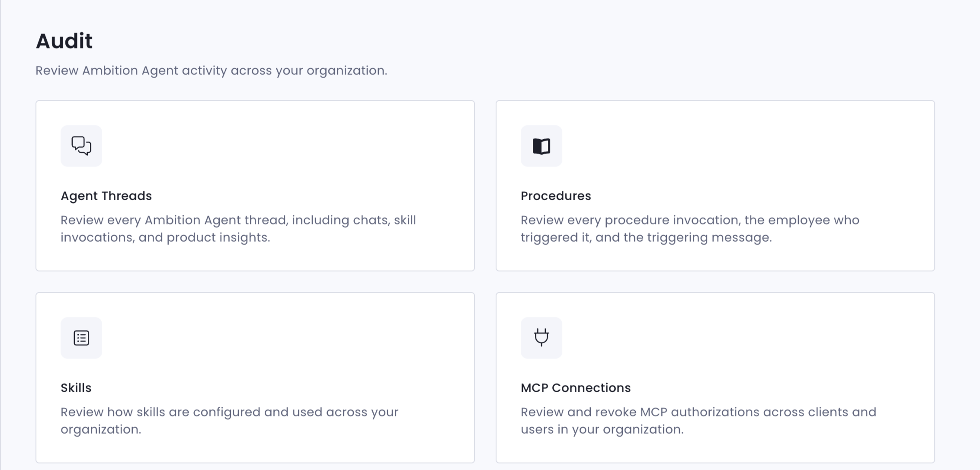
Task: Click the Skills list icon
Action: tap(81, 338)
